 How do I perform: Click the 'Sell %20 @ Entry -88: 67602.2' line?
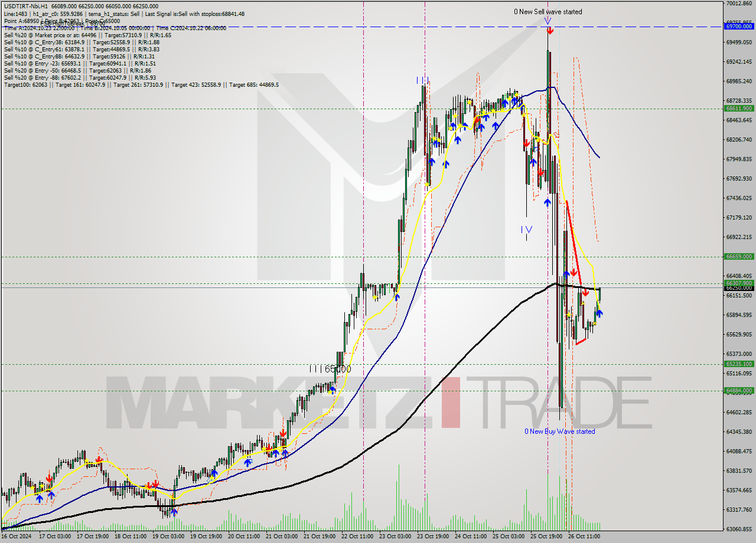click(80, 77)
